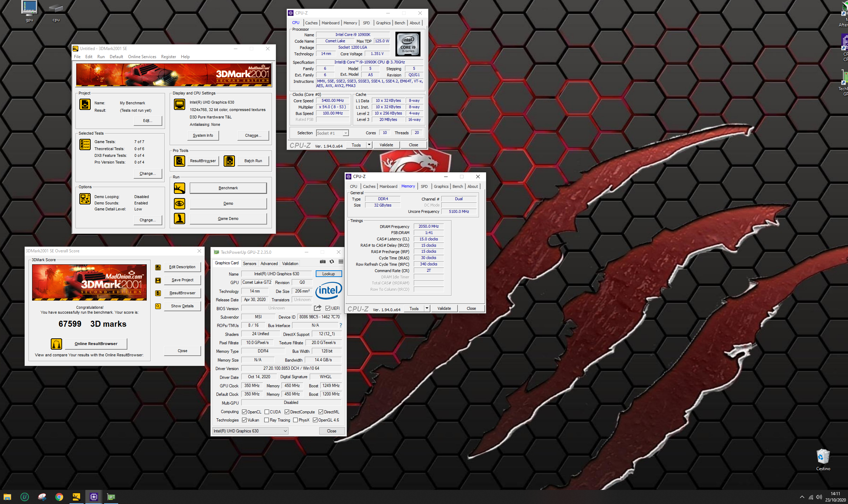Viewport: 848px width, 504px height.
Task: Take a GPU-Z screenshot with camera icon
Action: [322, 262]
